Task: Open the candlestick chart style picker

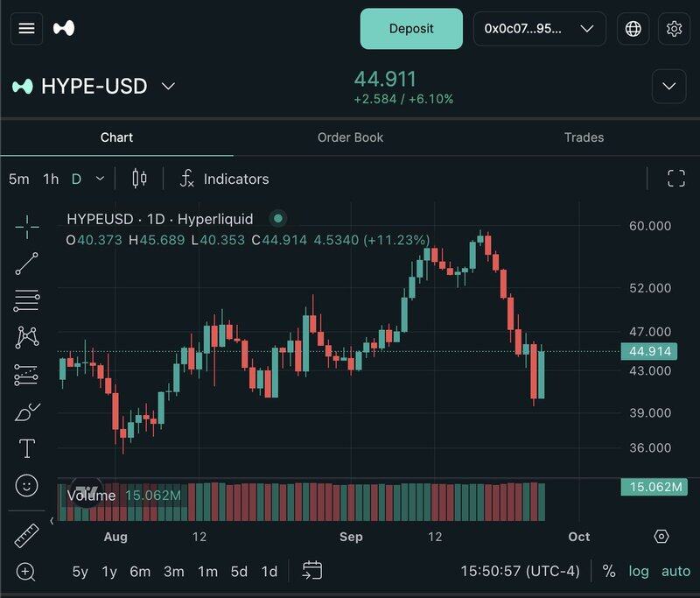Action: (140, 179)
